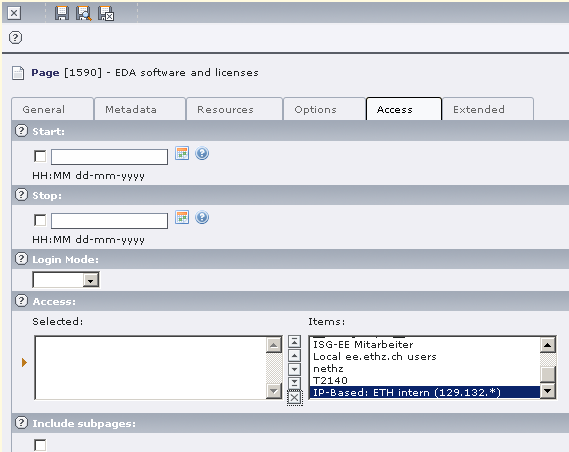Enable the Include subpages checkbox
This screenshot has height=452, width=569.
[x=40, y=445]
